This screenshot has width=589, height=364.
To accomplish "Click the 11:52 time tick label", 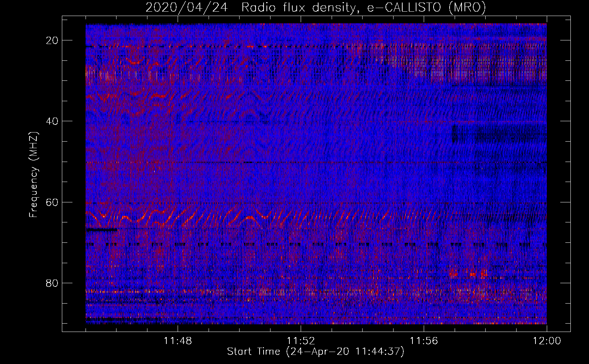I will (x=301, y=341).
